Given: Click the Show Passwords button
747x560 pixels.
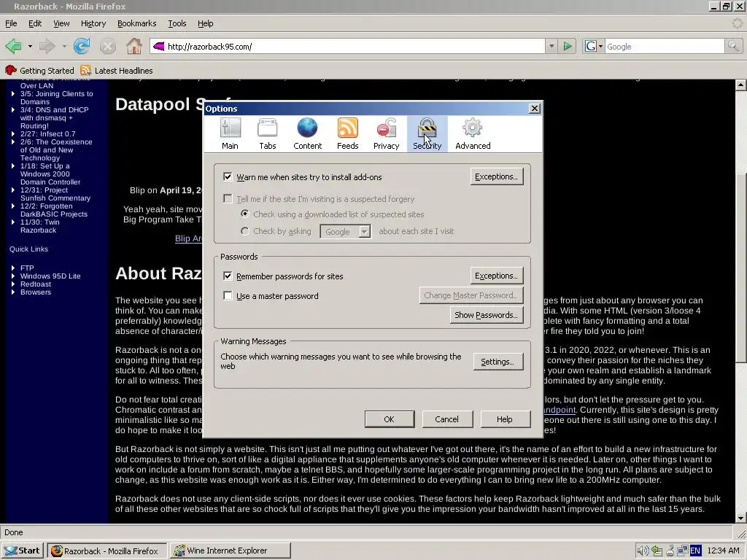Looking at the screenshot, I should (486, 315).
